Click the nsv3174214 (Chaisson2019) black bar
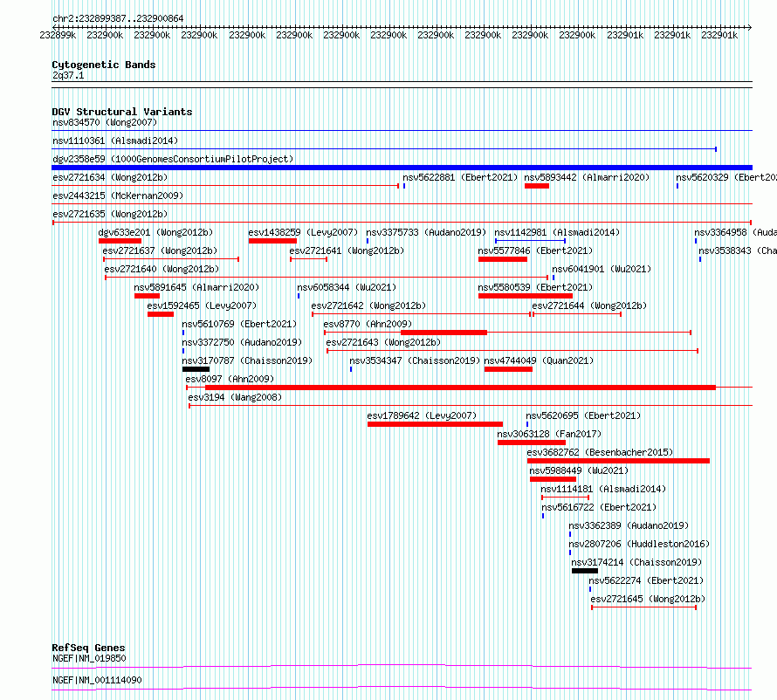777x700 pixels. click(585, 571)
